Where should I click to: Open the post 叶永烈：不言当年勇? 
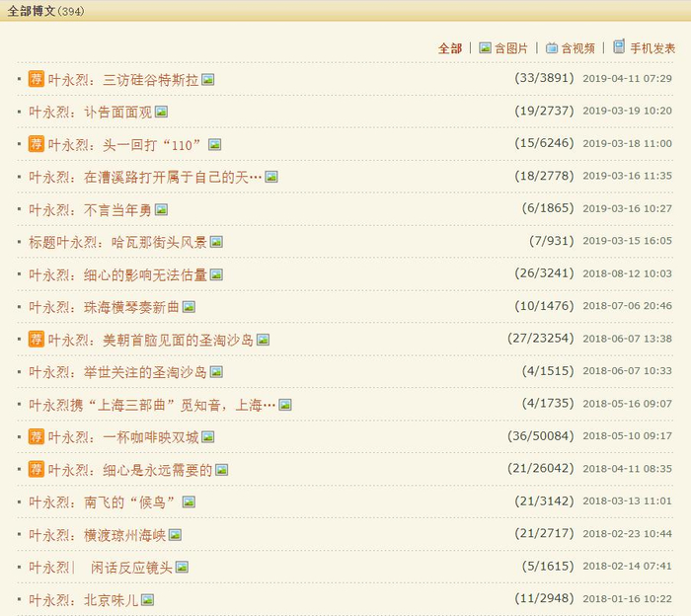point(91,210)
